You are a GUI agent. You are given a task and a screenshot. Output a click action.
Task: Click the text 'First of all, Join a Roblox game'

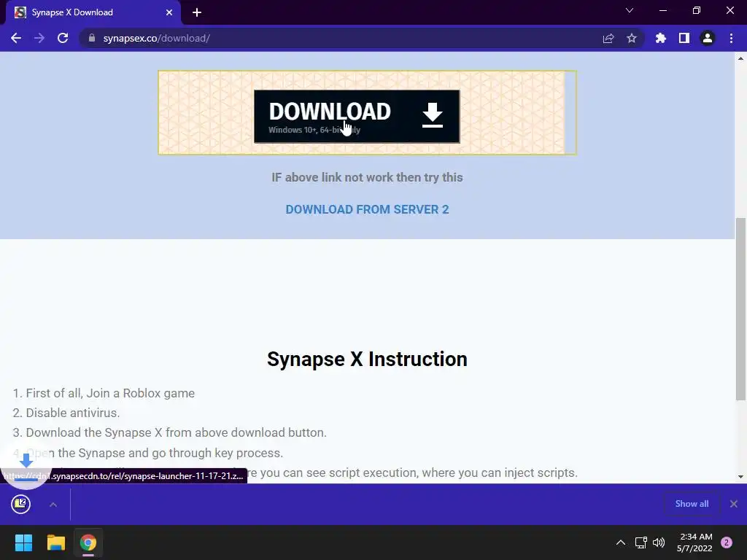click(x=110, y=393)
